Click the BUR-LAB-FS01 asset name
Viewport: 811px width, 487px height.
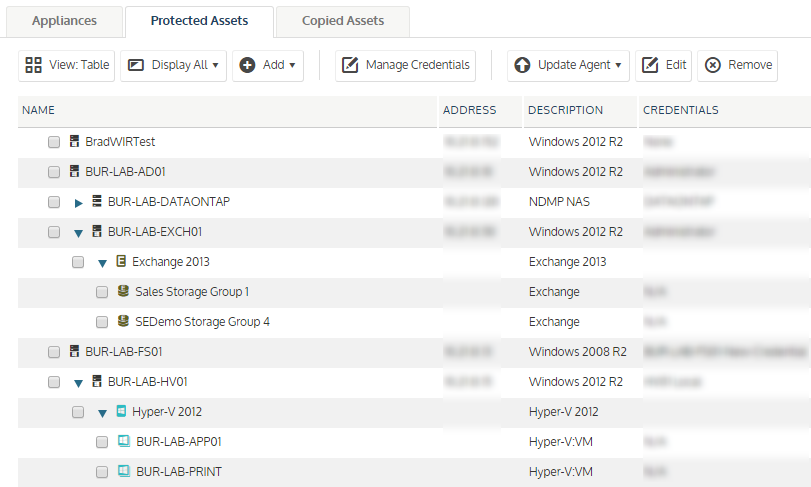pyautogui.click(x=124, y=352)
